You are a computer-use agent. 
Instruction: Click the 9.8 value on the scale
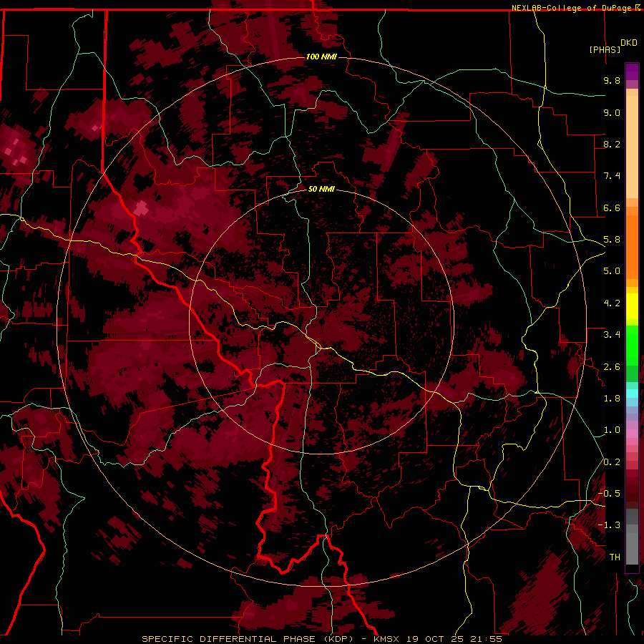pos(612,80)
